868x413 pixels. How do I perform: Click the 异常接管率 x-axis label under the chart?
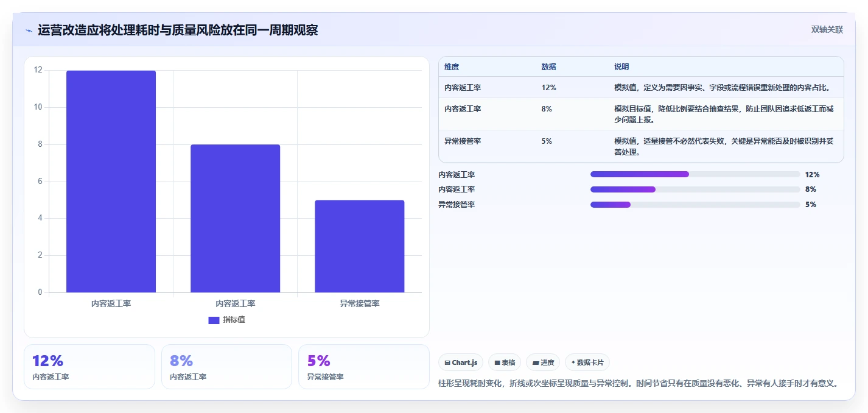tap(359, 303)
